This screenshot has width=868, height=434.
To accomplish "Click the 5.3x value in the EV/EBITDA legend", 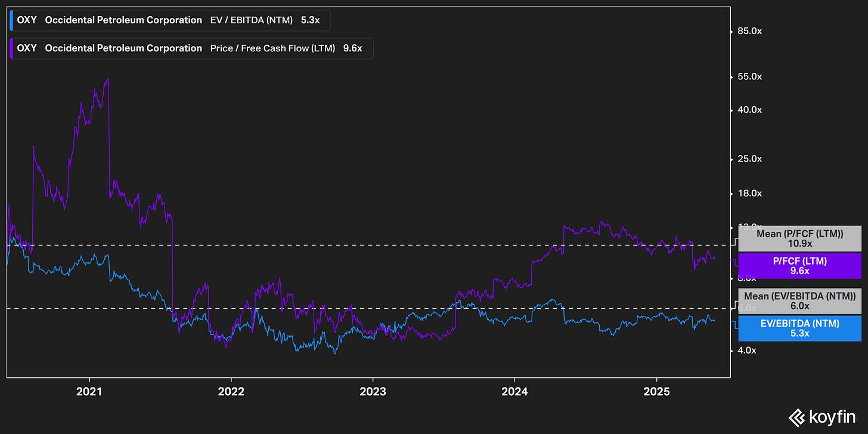I will click(311, 20).
